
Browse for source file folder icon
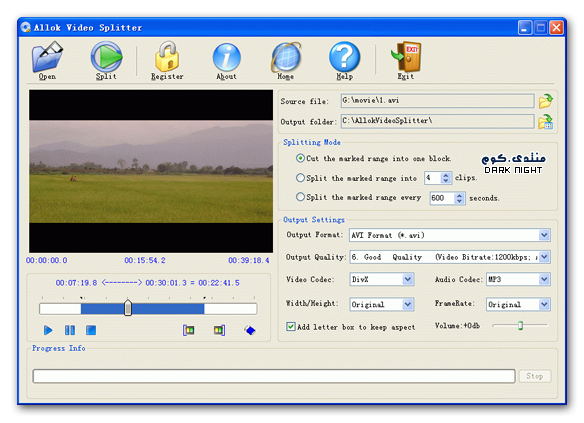[546, 101]
